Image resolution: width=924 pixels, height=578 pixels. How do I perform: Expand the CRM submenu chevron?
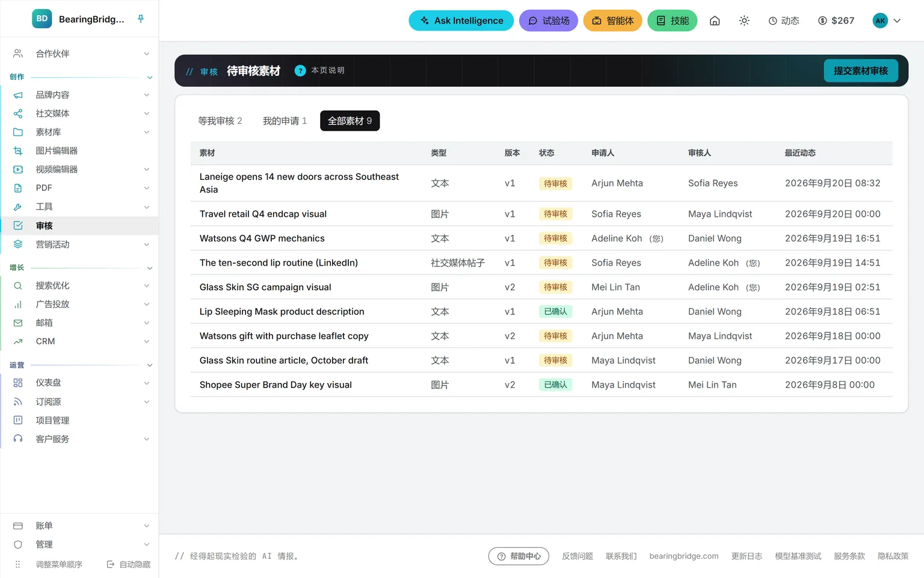(x=146, y=341)
